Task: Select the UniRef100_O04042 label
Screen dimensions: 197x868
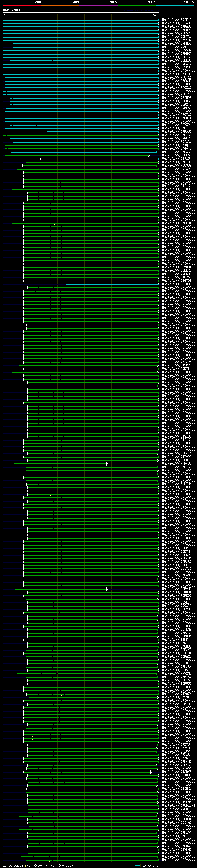Action: pos(177,149)
